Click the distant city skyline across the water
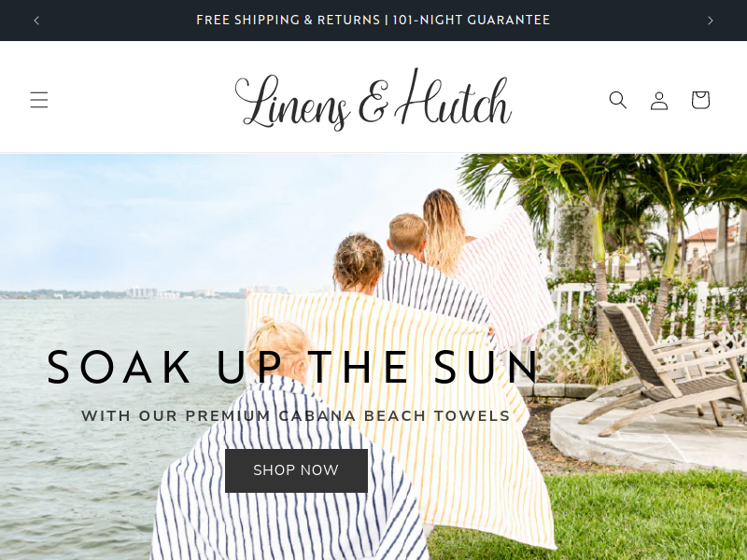Viewport: 747px width, 560px height. (x=143, y=293)
